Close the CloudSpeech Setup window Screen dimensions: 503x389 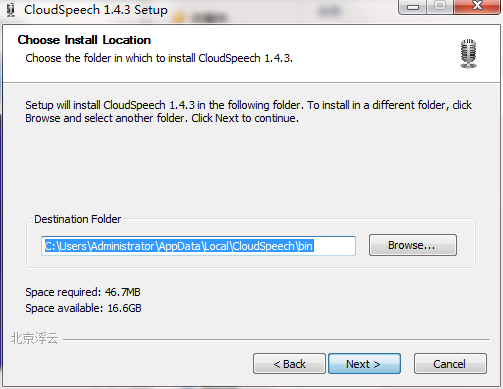point(477,6)
